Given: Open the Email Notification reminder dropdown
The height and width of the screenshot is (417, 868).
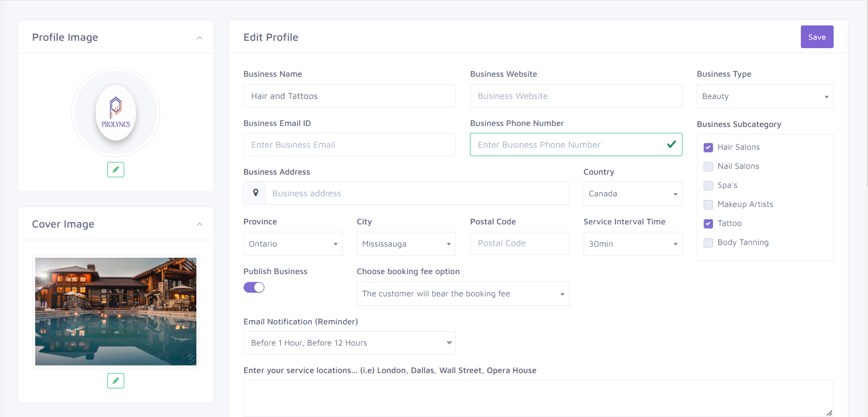Looking at the screenshot, I should 349,343.
